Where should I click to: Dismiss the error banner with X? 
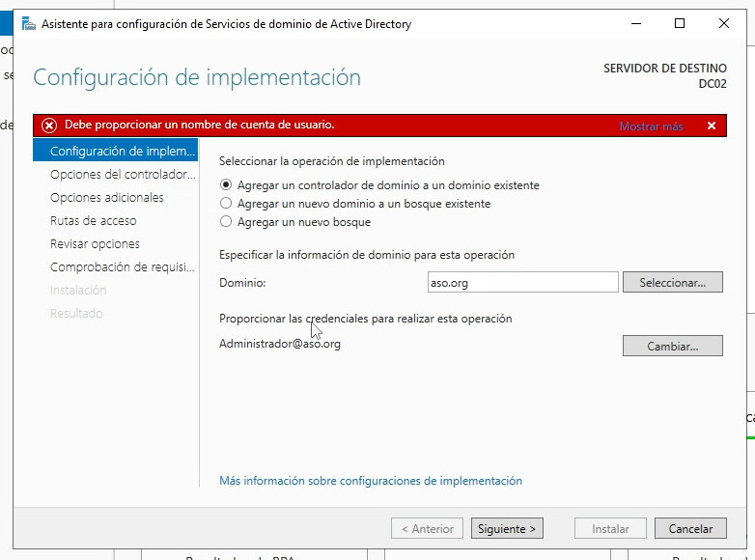click(x=711, y=126)
